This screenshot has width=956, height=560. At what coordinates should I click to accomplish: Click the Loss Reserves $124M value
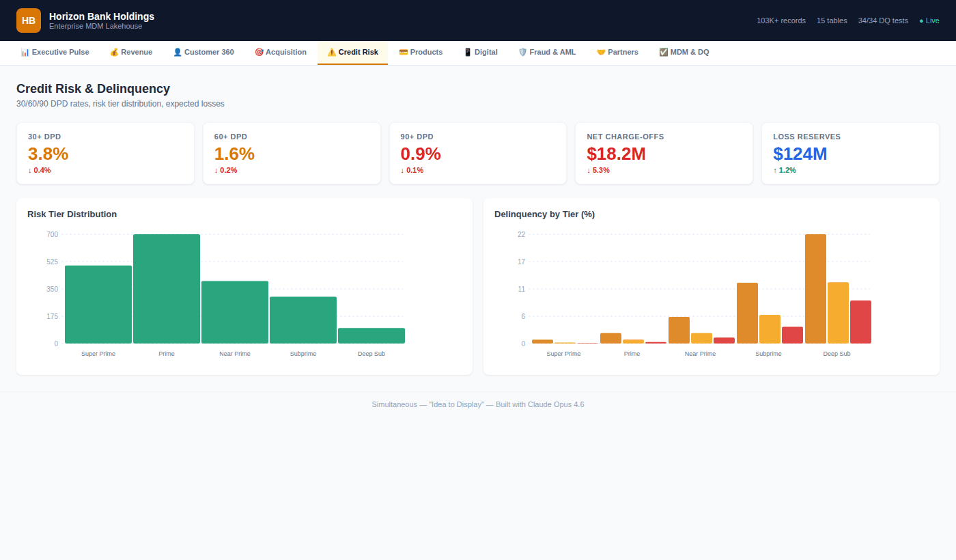coord(800,154)
